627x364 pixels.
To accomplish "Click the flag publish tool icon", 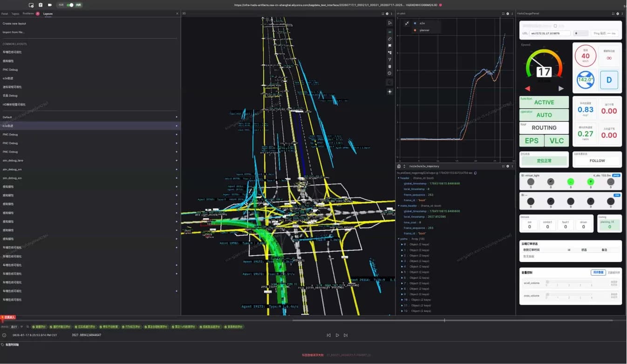I will click(390, 46).
